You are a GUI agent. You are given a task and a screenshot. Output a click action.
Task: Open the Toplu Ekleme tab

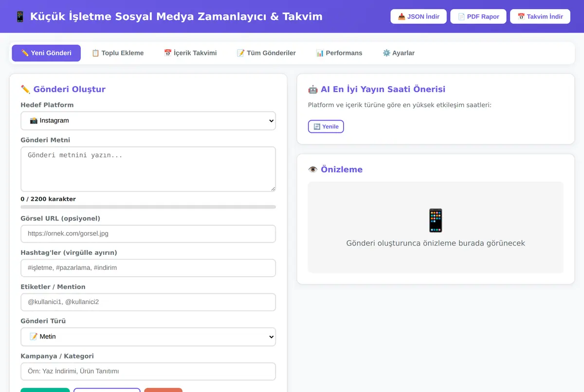point(118,53)
